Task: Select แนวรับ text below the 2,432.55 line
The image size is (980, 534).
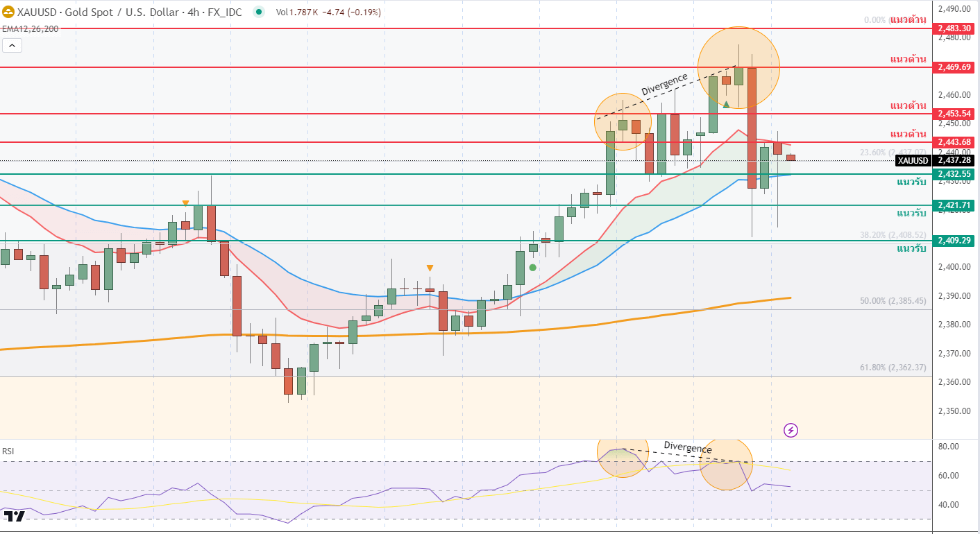Action: tap(911, 182)
